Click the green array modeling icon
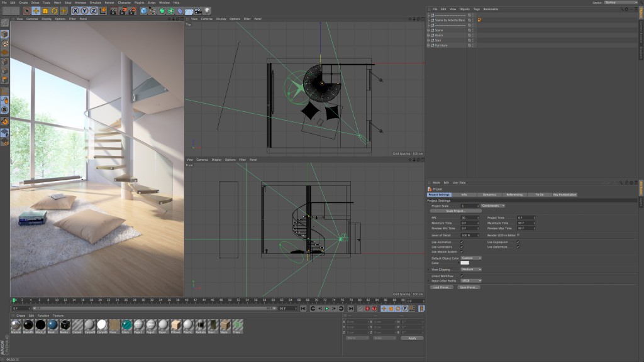Viewport: 644px width, 362px height. (171, 11)
